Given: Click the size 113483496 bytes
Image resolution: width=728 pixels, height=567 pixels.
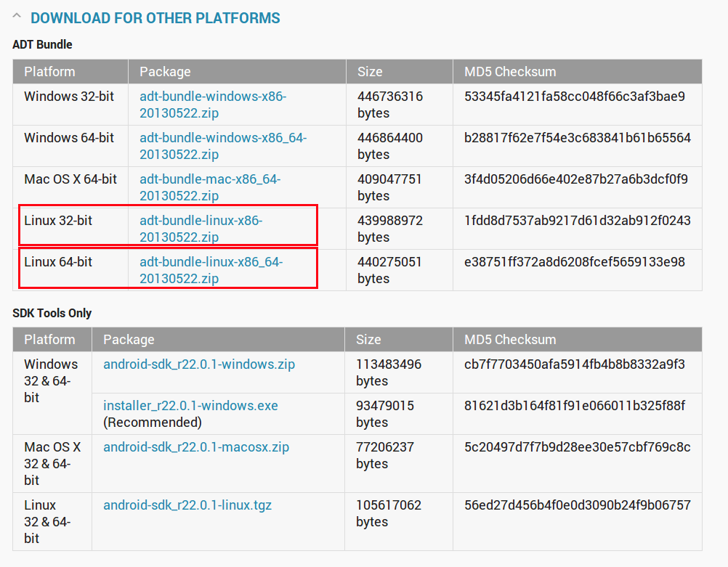Looking at the screenshot, I should (x=389, y=372).
